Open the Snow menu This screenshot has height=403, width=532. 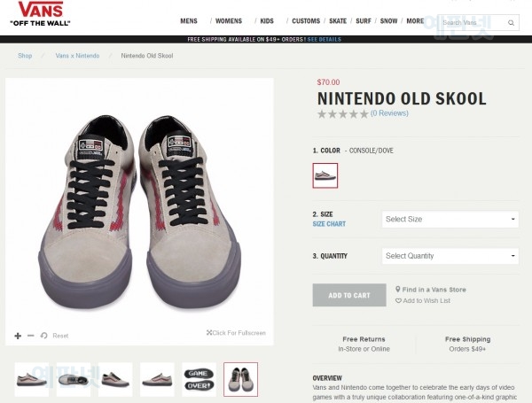click(x=388, y=21)
